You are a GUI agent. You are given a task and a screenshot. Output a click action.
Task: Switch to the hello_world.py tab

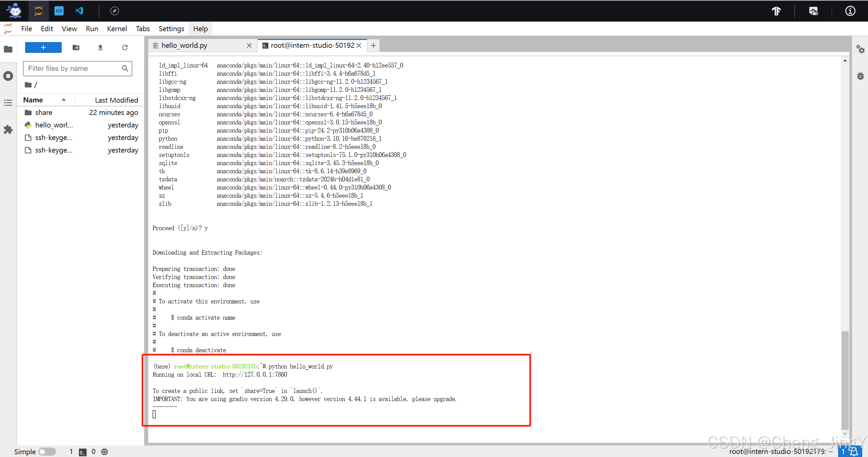tap(184, 45)
